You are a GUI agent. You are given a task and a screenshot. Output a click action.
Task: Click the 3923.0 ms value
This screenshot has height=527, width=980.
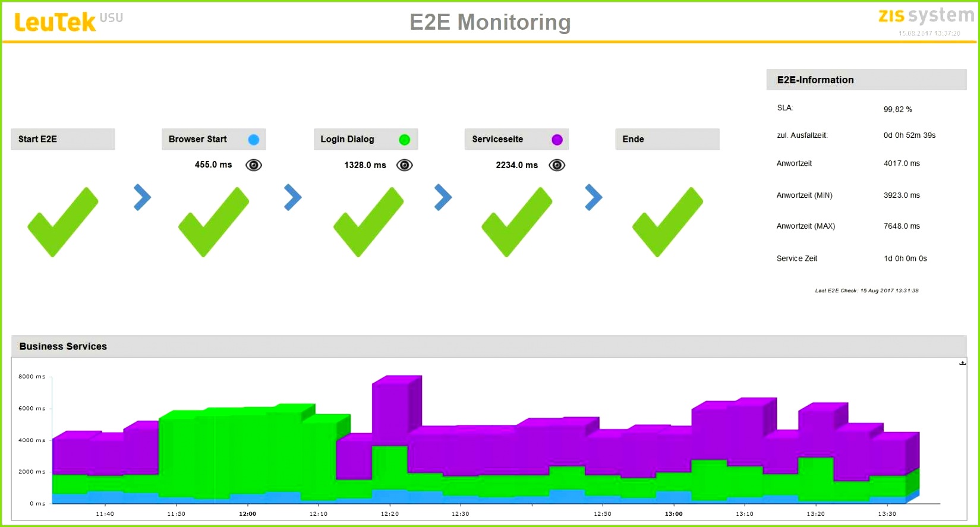pos(902,195)
